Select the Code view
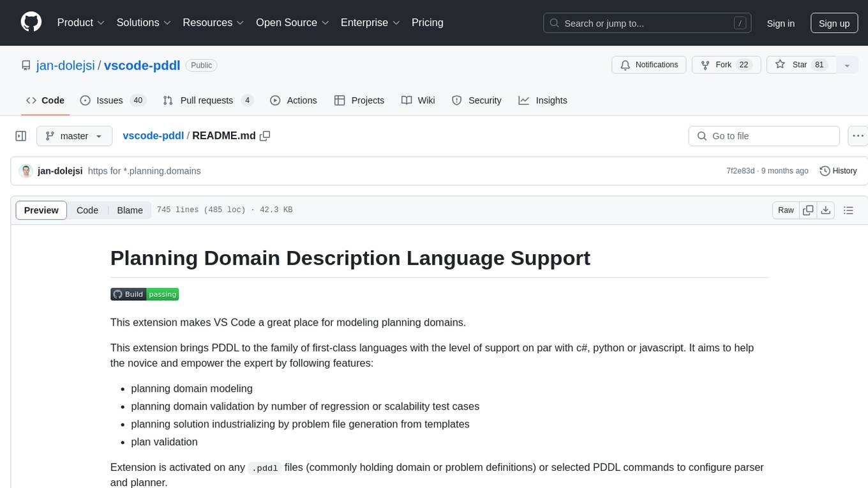 (x=87, y=210)
